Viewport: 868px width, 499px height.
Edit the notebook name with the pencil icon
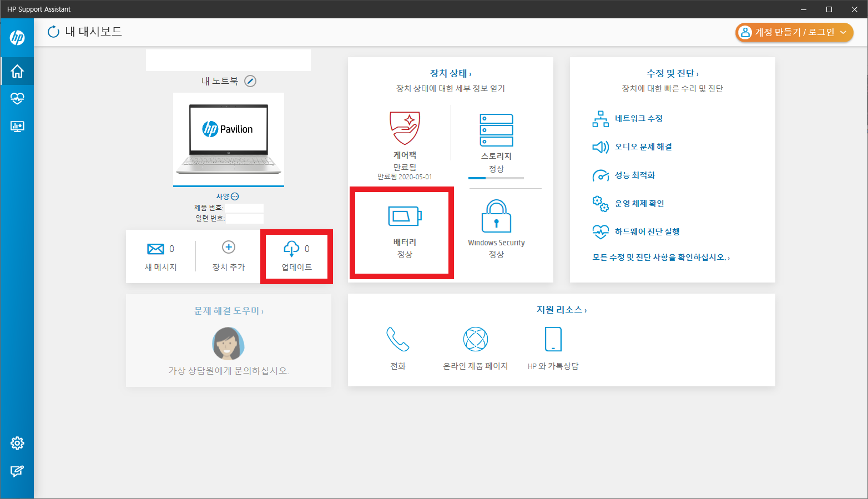point(251,81)
